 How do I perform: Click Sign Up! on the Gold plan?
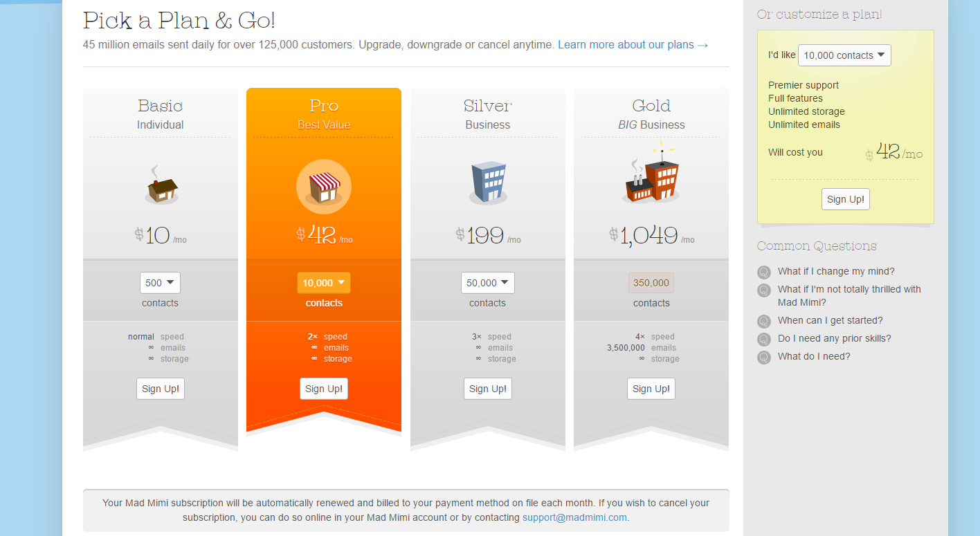[651, 389]
